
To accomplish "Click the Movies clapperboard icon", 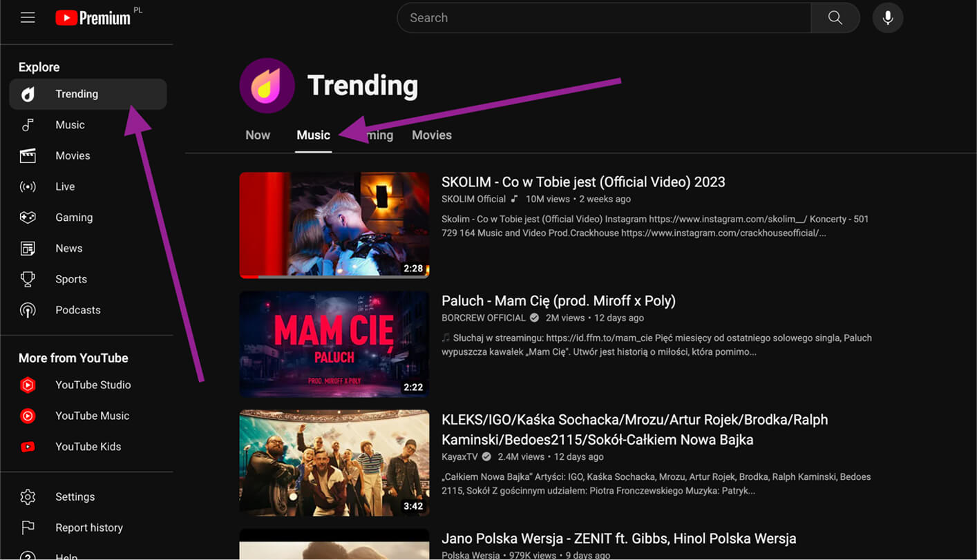I will coord(28,156).
